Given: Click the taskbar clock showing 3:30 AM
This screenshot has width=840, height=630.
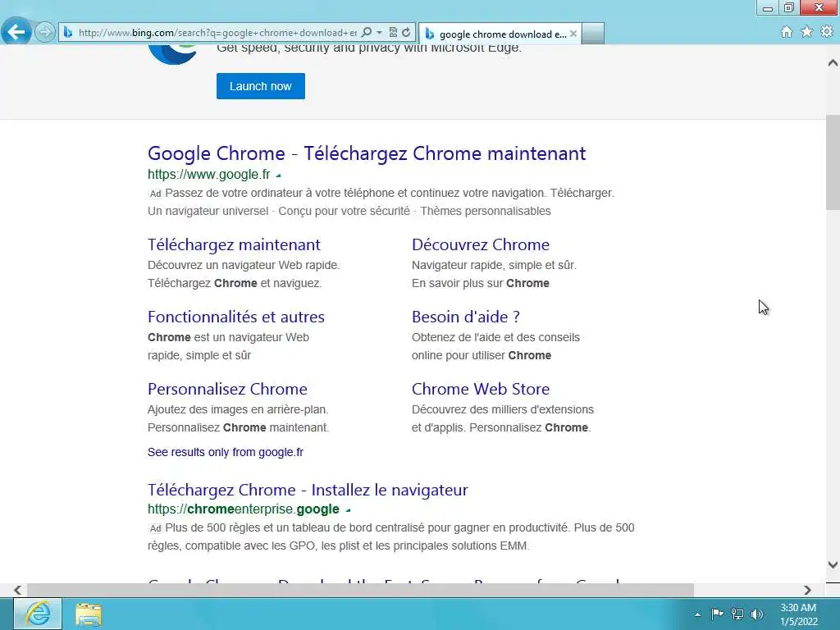Looking at the screenshot, I should click(798, 614).
